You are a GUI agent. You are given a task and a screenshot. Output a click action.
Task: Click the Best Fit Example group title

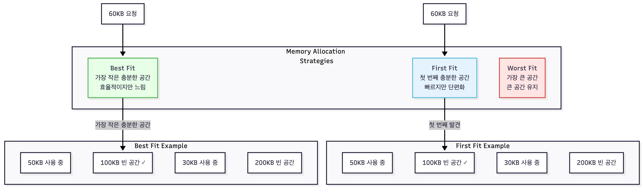161,146
